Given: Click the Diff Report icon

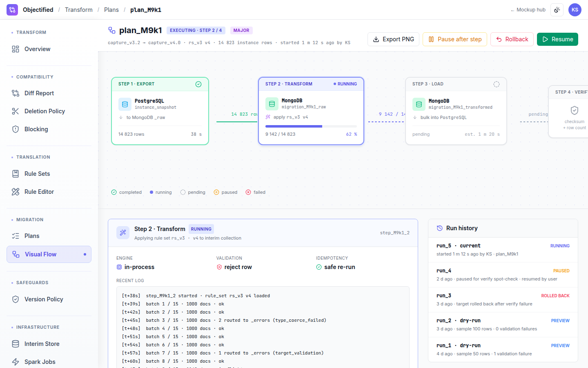Looking at the screenshot, I should (x=16, y=93).
